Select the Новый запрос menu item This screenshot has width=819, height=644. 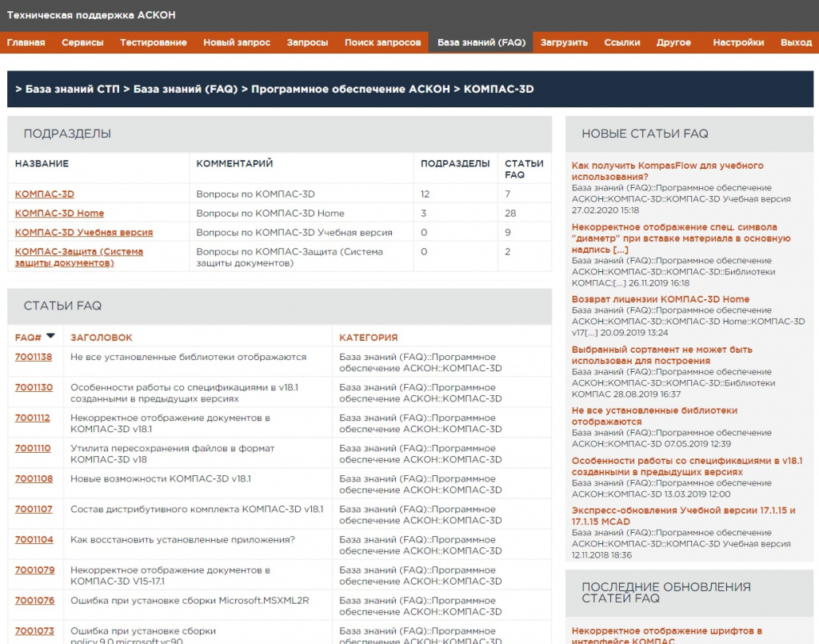[x=237, y=42]
